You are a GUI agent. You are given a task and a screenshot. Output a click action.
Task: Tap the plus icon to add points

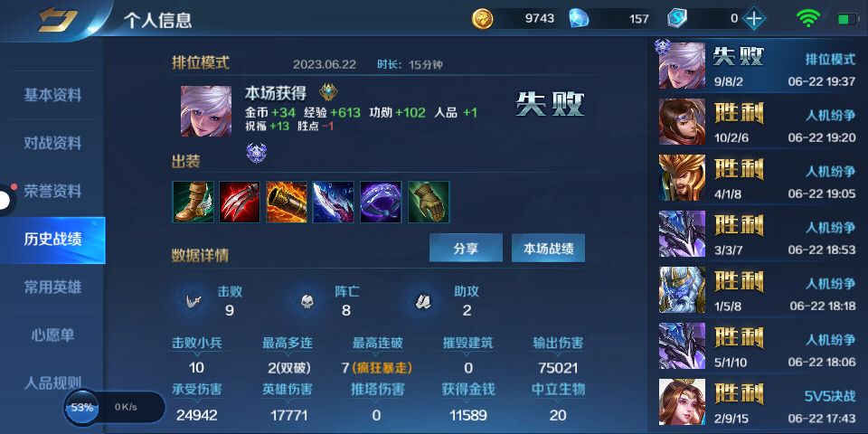point(754,18)
